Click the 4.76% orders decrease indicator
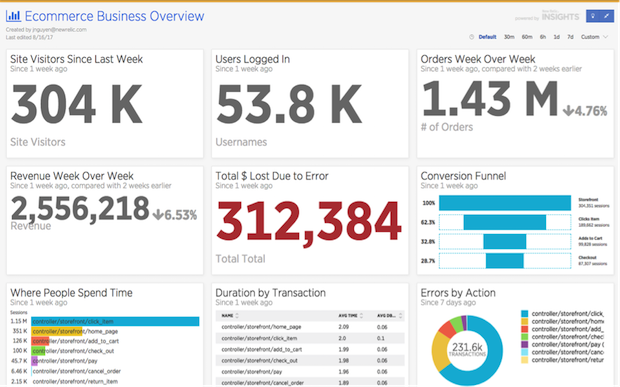Screen dimensions: 620x387 click(x=585, y=111)
